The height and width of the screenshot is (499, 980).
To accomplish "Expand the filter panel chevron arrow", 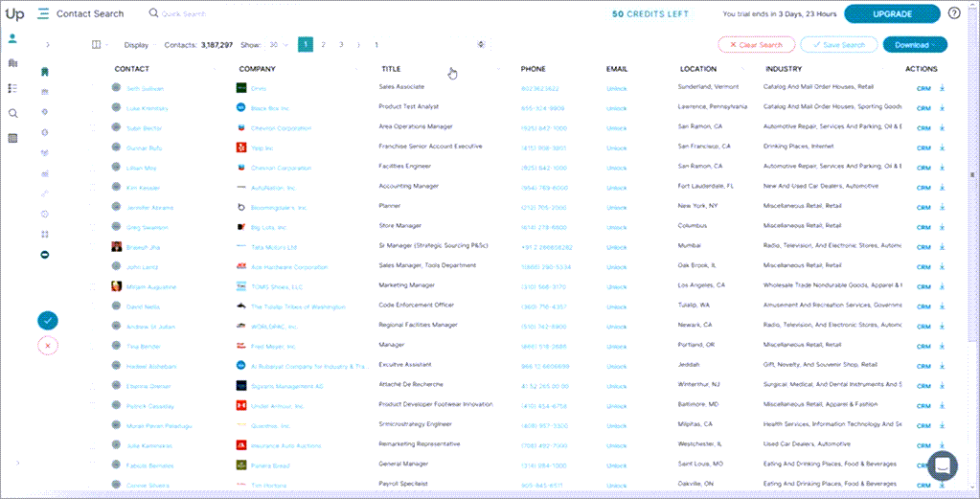I will click(47, 45).
